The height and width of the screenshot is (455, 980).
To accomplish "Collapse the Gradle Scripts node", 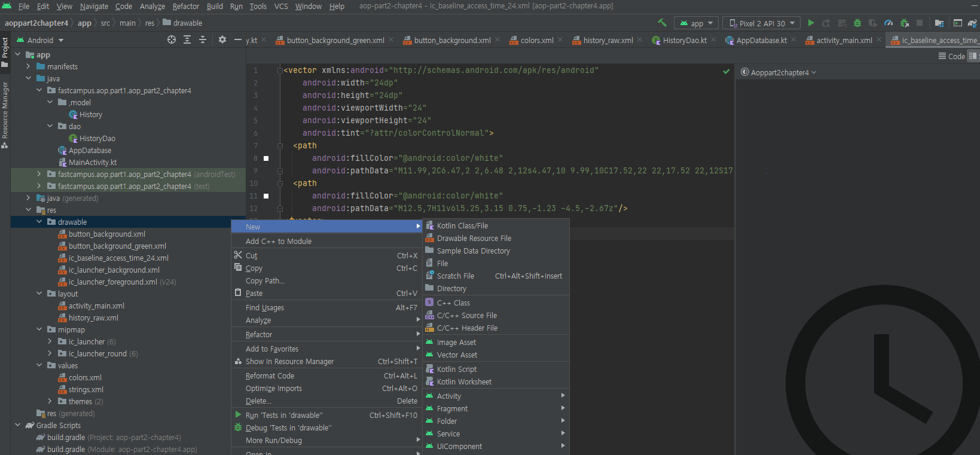I will 18,425.
